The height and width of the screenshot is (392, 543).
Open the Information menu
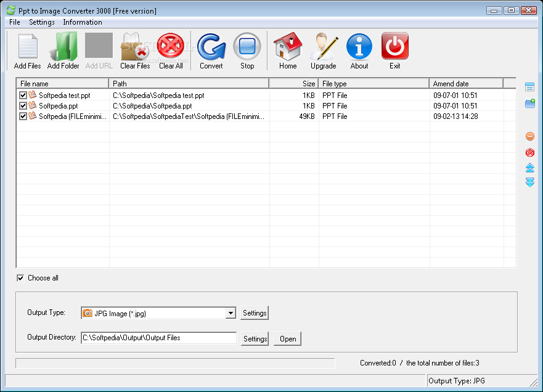83,22
